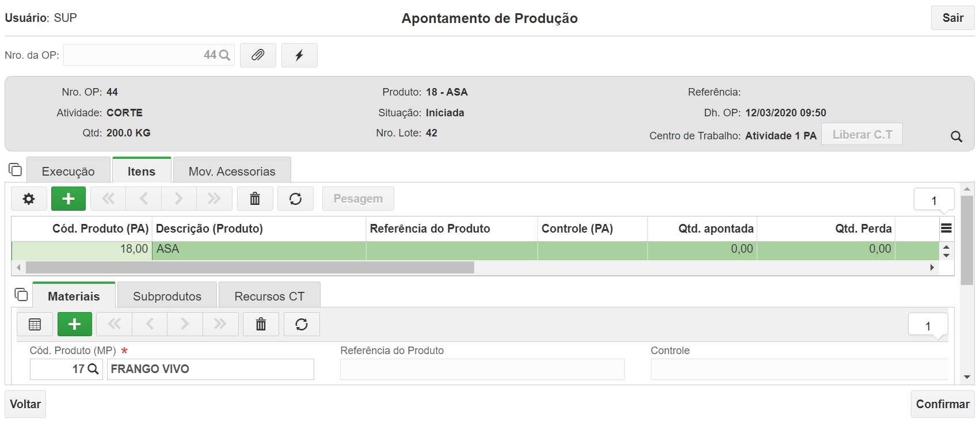Switch to the Execução tab
Screen dimensions: 980x422
pos(68,172)
